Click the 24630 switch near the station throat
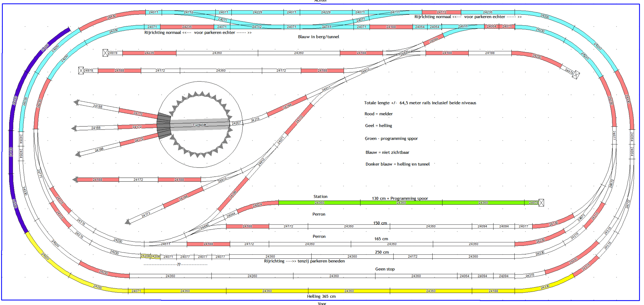Image resolution: width=644 pixels, height=305 pixels. (x=204, y=227)
